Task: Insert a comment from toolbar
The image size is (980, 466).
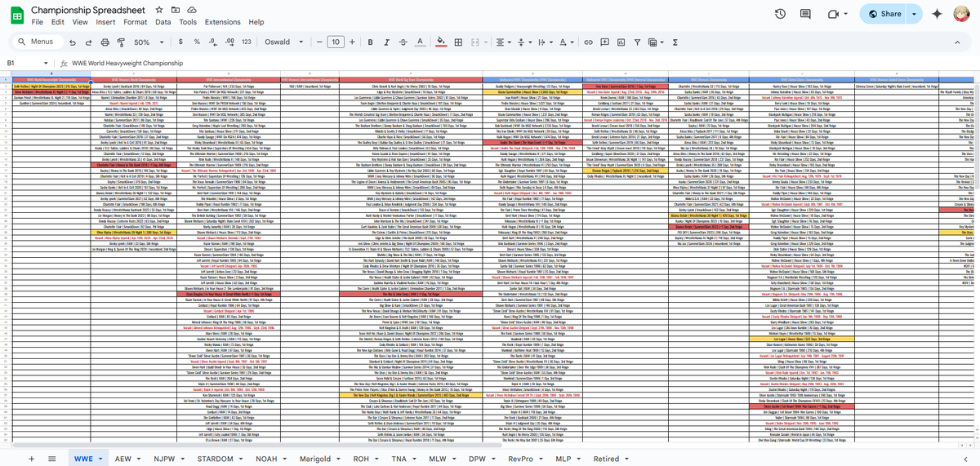Action: click(604, 42)
